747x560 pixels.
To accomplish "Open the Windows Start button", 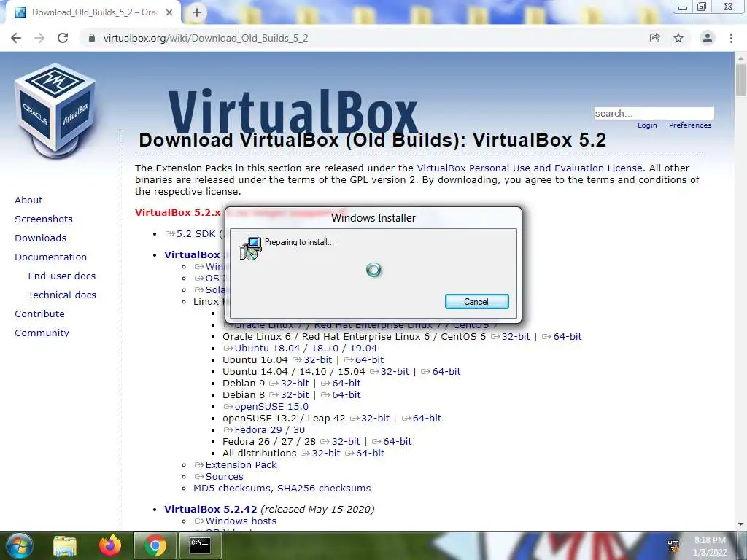I will [20, 545].
